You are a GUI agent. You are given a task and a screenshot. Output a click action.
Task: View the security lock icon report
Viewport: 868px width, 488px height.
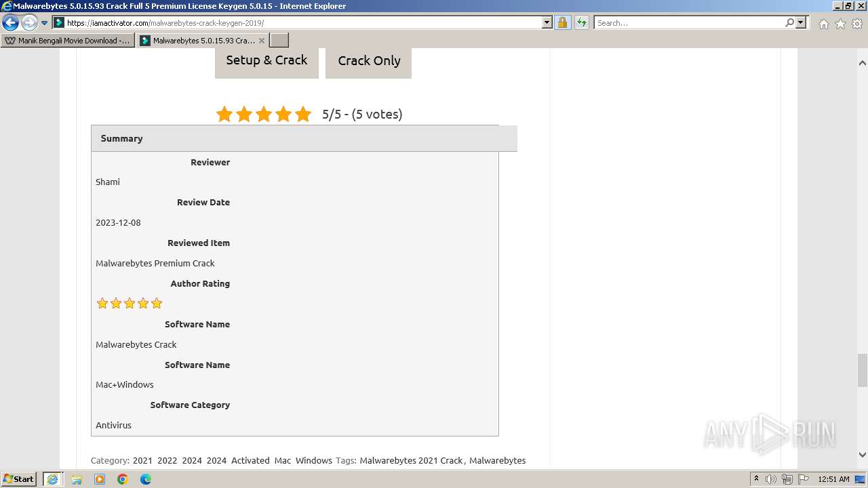click(562, 22)
